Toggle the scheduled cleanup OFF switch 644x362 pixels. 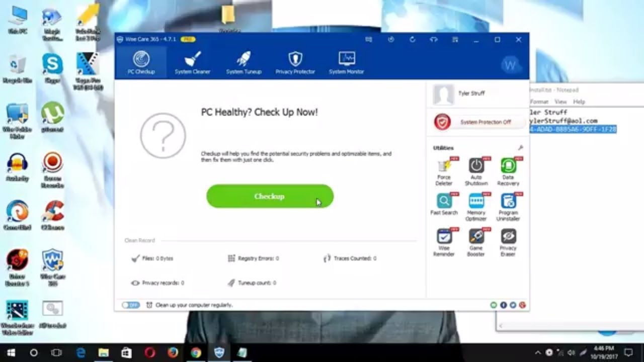tap(131, 305)
